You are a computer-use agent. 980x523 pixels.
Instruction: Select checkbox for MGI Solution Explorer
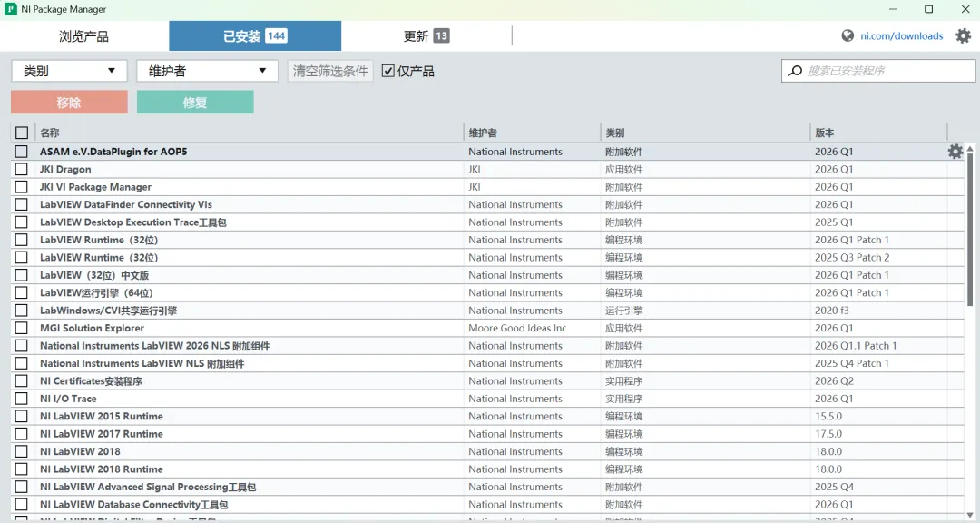[x=21, y=328]
